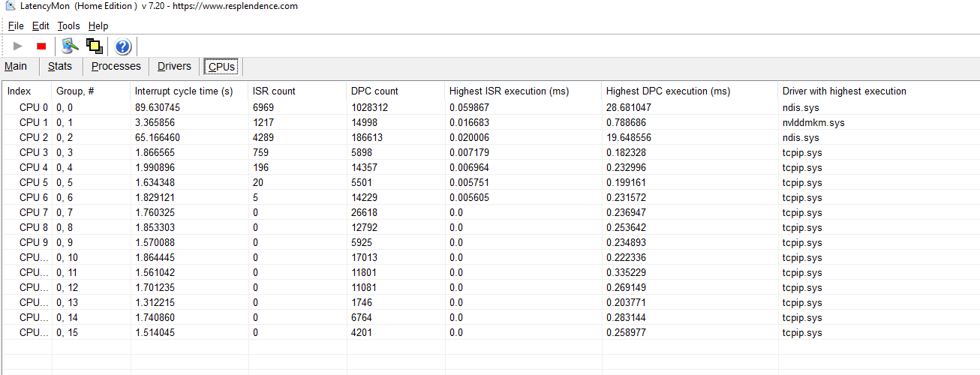Select the CPU 2 row

click(x=490, y=137)
